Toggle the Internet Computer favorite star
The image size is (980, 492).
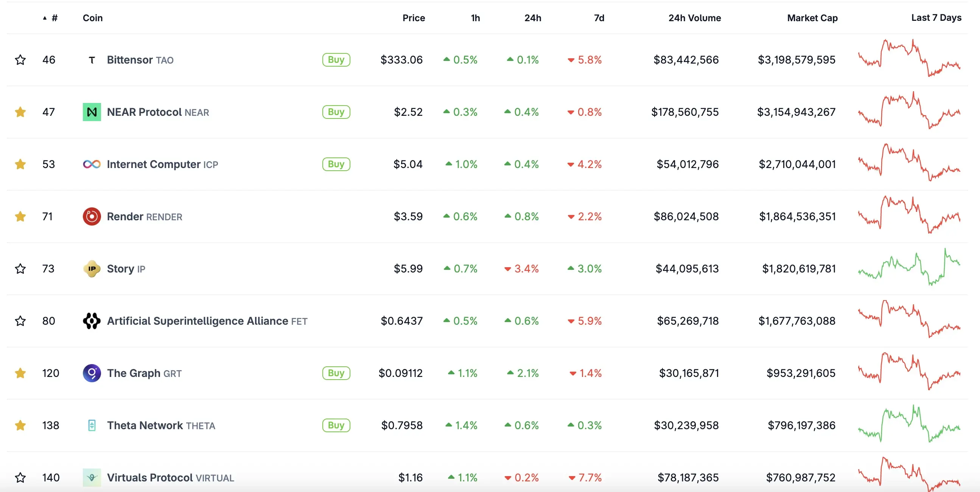(20, 164)
